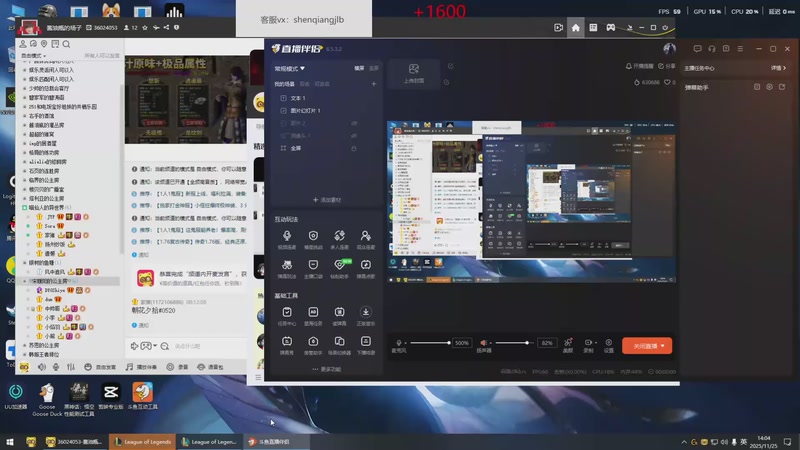Viewport: 800px width, 450px height.
Task: Open the 自由模式 dropdown in YY panel
Action: [x=33, y=56]
